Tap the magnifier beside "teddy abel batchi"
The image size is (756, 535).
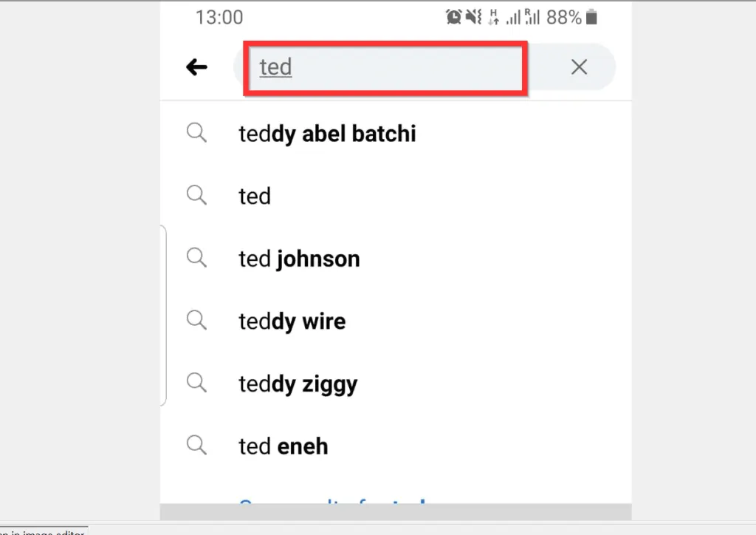pos(196,133)
